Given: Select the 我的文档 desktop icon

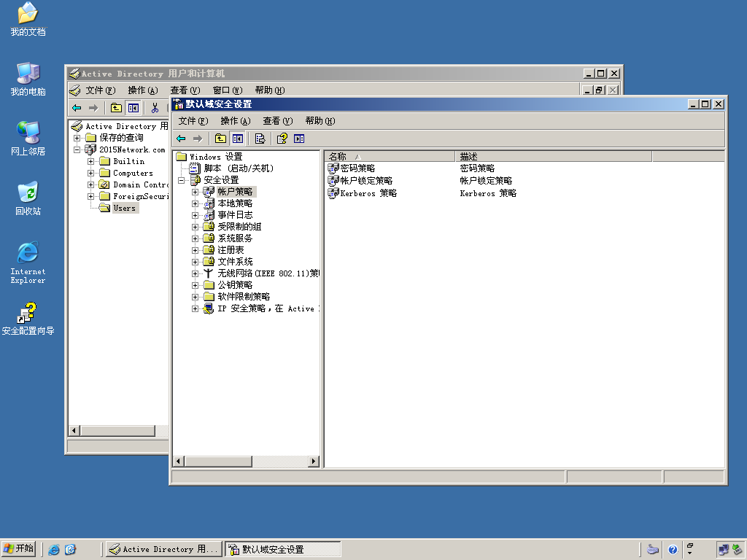Looking at the screenshot, I should point(28,20).
